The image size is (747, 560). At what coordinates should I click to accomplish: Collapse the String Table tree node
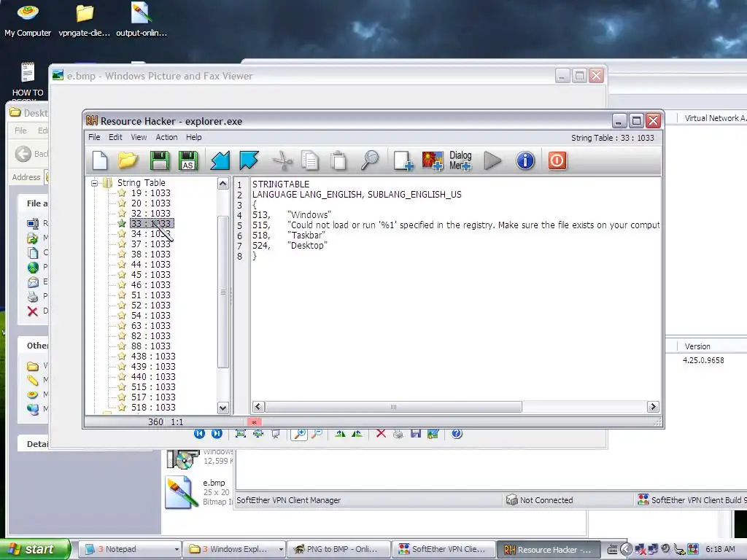tap(94, 183)
